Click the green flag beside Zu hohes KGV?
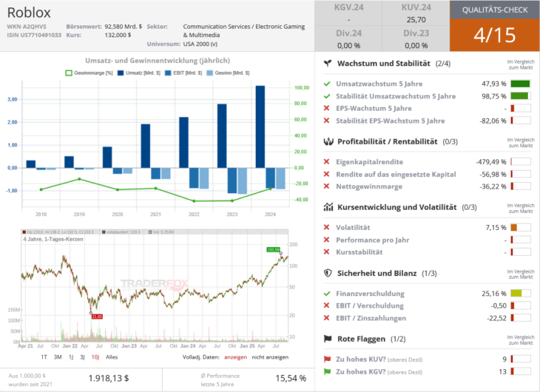Image resolution: width=540 pixels, height=392 pixels. 327,372
